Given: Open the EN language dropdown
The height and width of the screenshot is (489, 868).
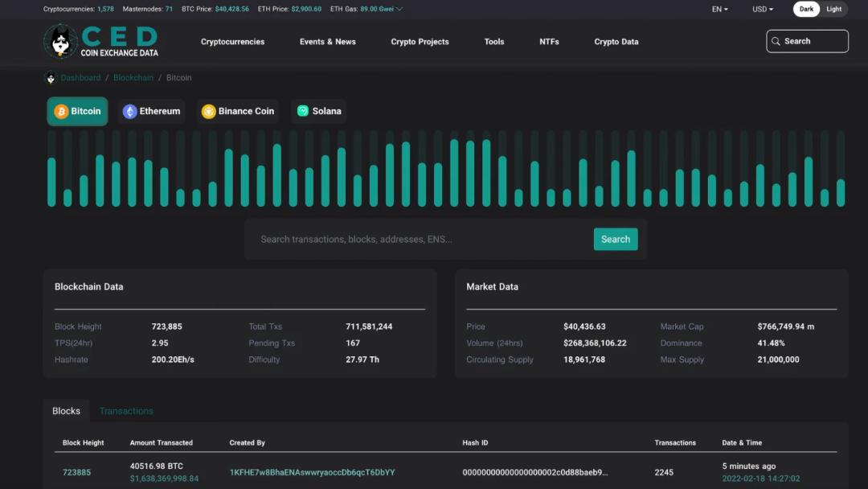Looking at the screenshot, I should [x=719, y=9].
